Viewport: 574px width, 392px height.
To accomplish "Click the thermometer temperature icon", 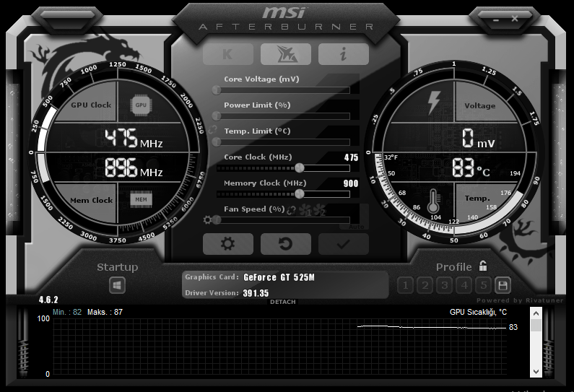I will (x=433, y=201).
